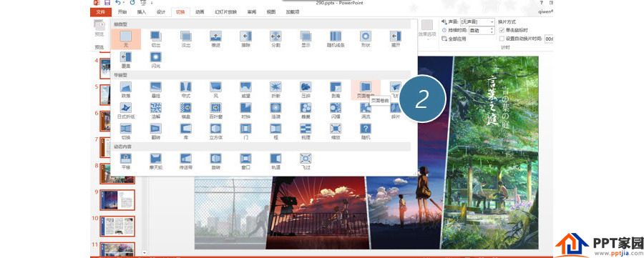This screenshot has width=644, height=258.
Task: Apply the Blinds (百叶窗) transition
Action: (x=215, y=110)
